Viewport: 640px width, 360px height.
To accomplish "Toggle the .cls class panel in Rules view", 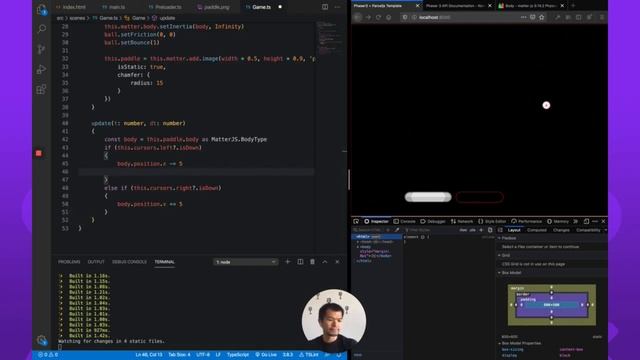I will [472, 230].
